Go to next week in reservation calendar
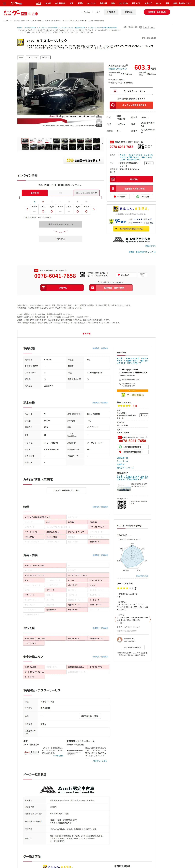 point(94,209)
